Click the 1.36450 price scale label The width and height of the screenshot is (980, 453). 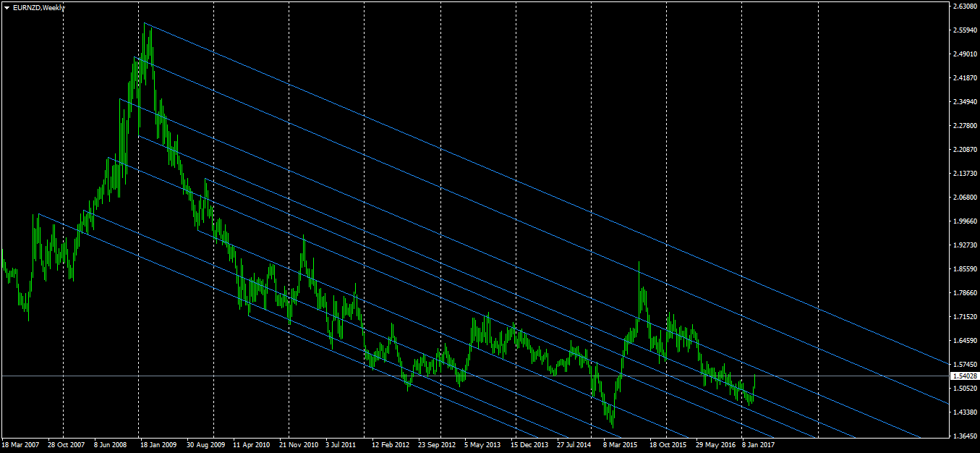pyautogui.click(x=966, y=436)
